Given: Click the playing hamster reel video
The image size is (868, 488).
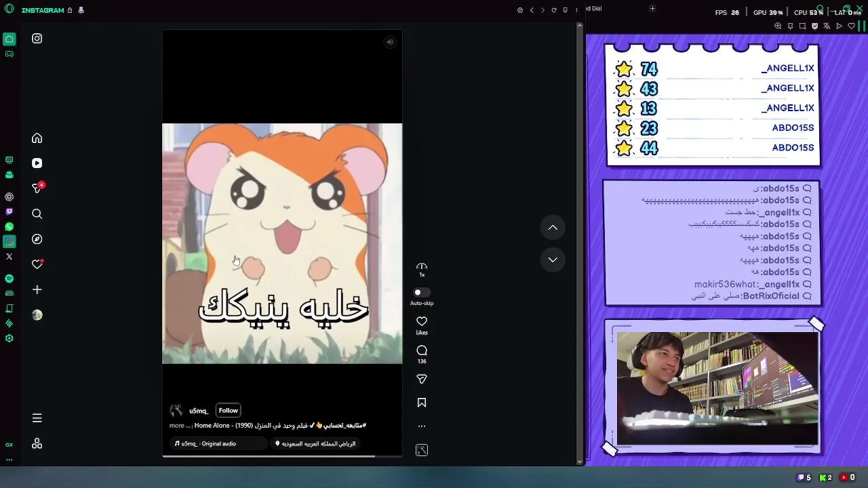Looking at the screenshot, I should click(x=282, y=244).
